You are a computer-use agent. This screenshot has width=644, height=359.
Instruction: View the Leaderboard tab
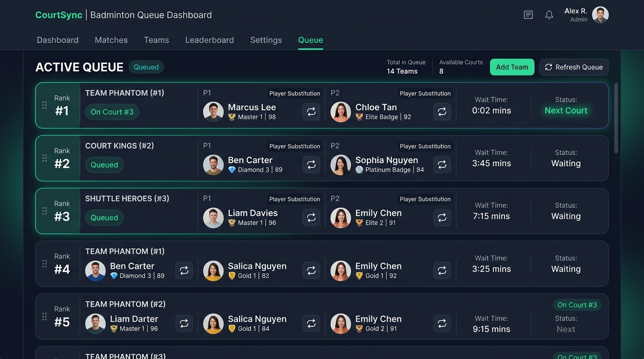coord(210,40)
